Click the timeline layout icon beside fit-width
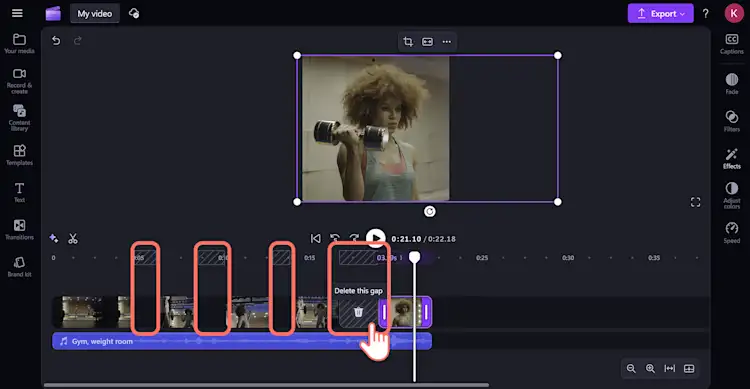 pyautogui.click(x=689, y=368)
